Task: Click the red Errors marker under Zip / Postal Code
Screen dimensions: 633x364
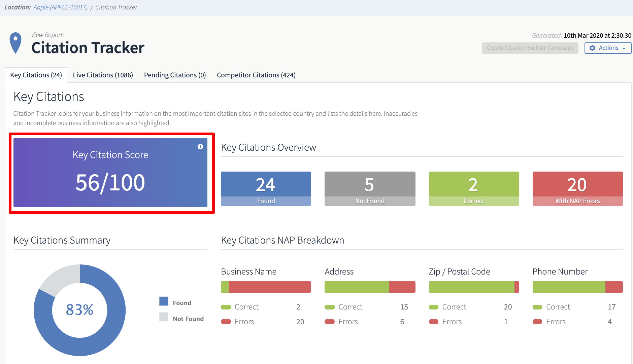Action: [x=434, y=322]
